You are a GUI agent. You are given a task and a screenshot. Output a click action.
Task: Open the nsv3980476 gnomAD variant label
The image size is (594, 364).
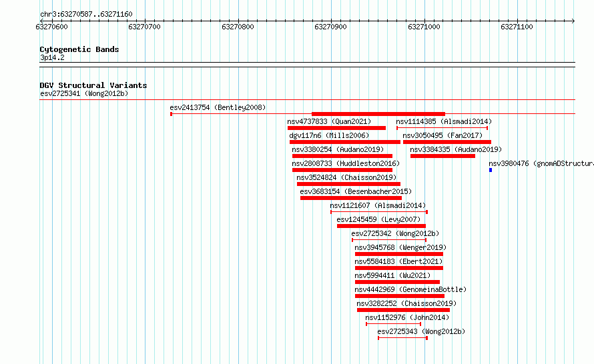[541, 163]
